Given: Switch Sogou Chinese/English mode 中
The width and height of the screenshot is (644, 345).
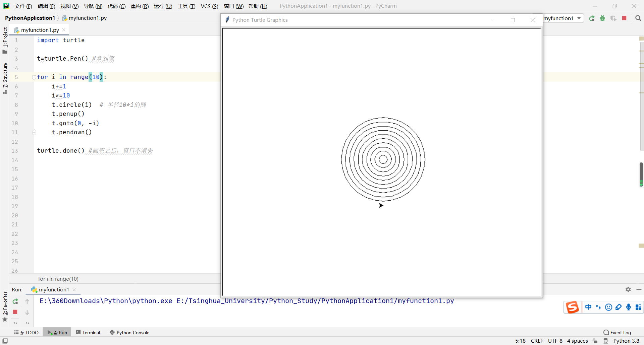Looking at the screenshot, I should click(x=588, y=307).
